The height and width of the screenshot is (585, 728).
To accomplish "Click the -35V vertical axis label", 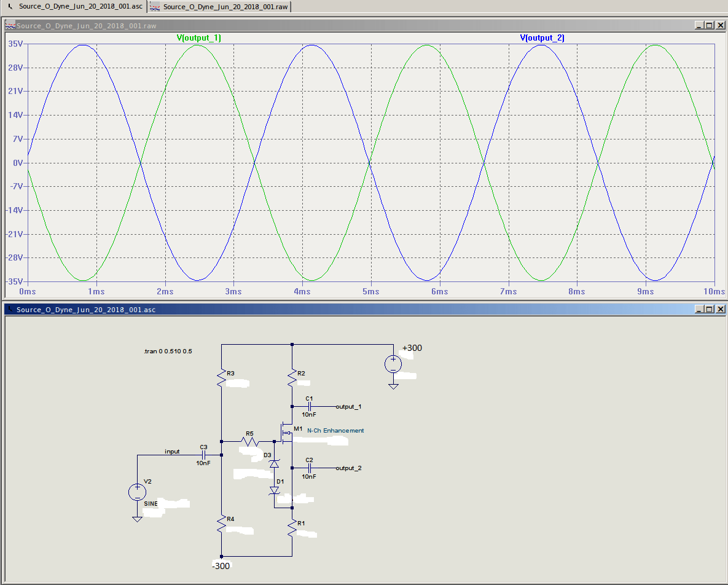I will coord(14,282).
